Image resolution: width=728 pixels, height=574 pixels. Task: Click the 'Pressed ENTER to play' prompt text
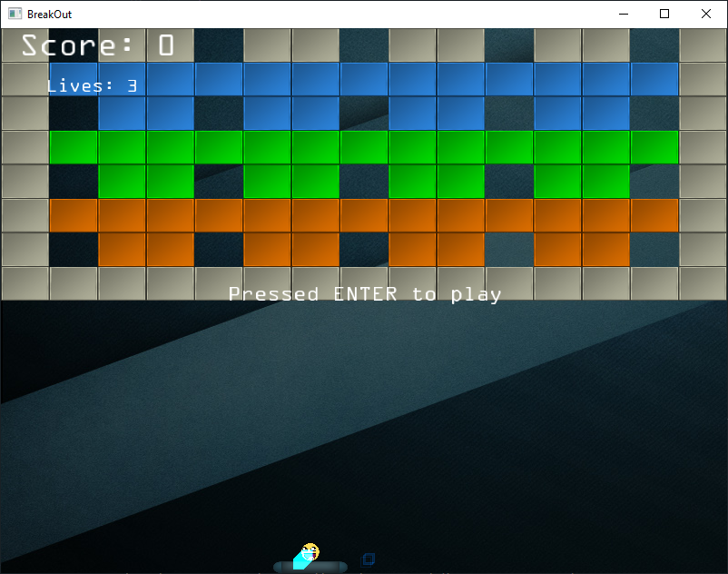pos(364,293)
